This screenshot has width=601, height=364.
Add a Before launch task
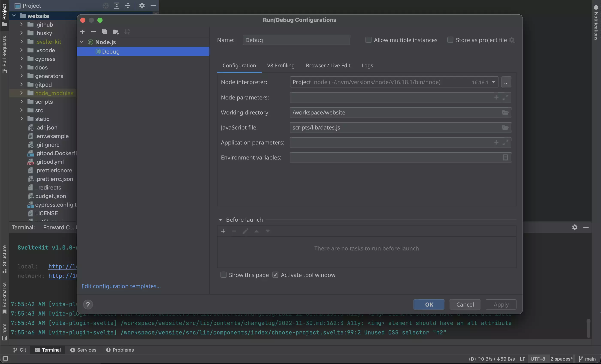pos(223,231)
